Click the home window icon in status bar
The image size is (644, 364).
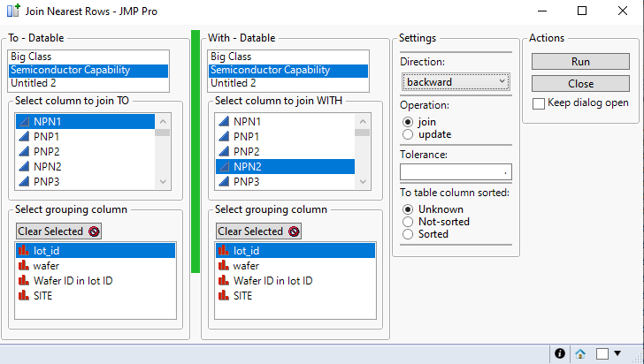click(580, 353)
